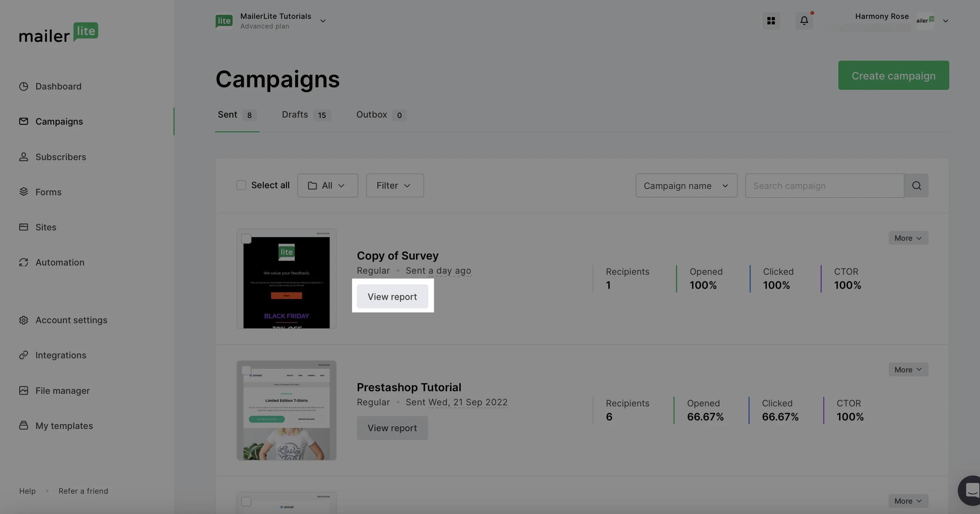Click the 'Sent a day ago' timestamp

point(438,271)
